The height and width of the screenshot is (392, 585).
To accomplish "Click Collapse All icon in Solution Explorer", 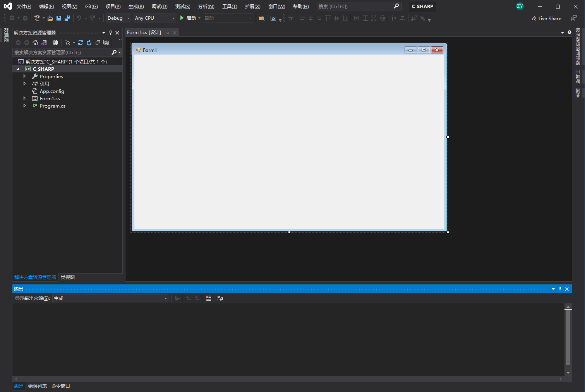I will [x=98, y=43].
